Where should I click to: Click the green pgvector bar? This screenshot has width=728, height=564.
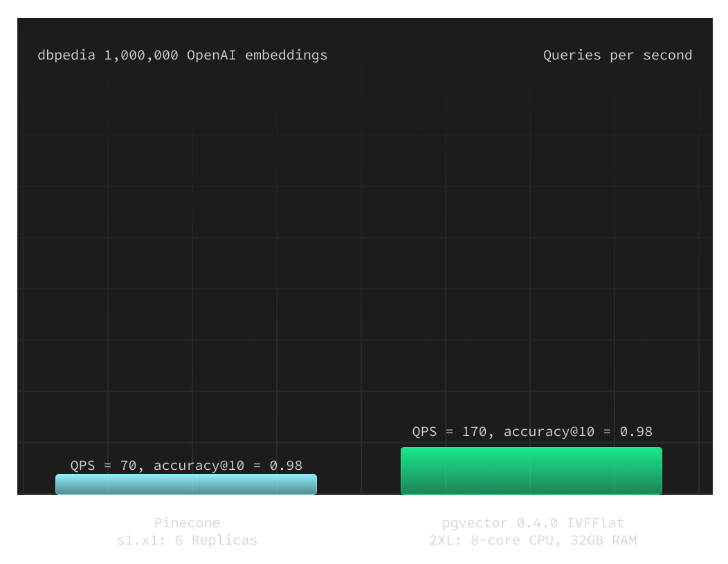point(531,471)
